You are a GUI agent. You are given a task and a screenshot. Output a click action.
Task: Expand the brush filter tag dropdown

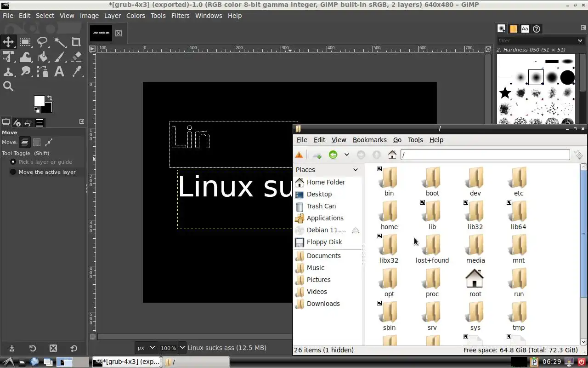580,40
